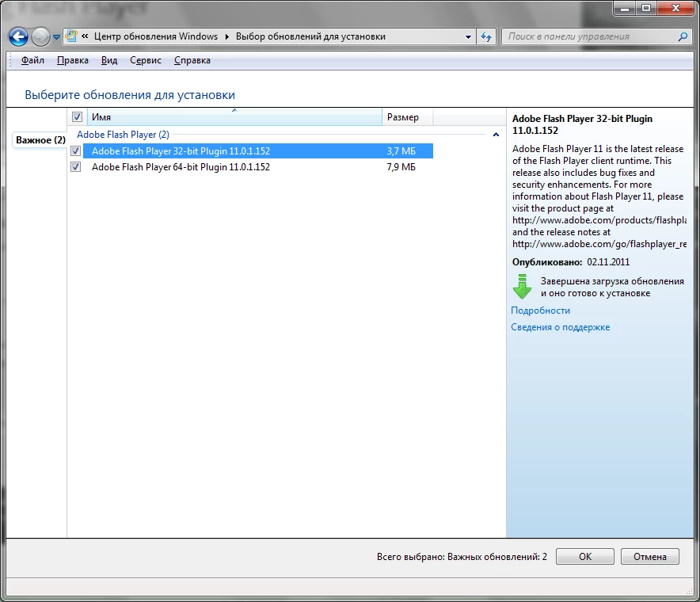Confirm selection with the OK button
Viewport: 700px width, 602px height.
tap(585, 556)
